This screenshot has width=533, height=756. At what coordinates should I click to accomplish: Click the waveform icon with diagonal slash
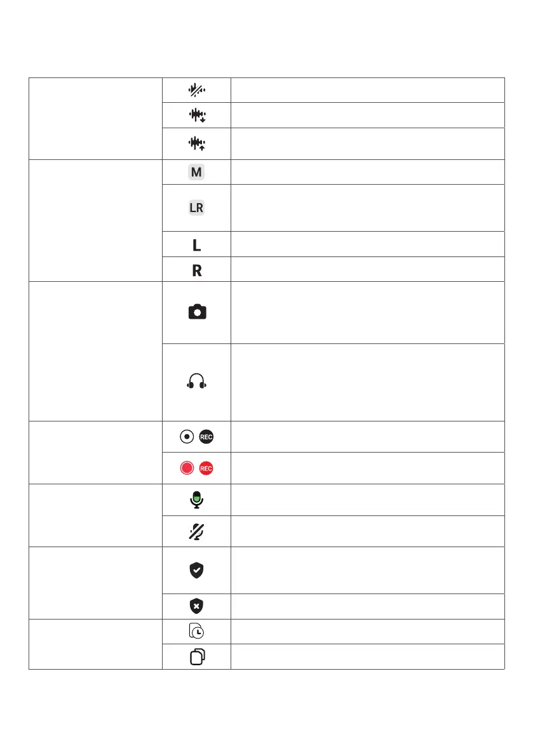click(196, 91)
